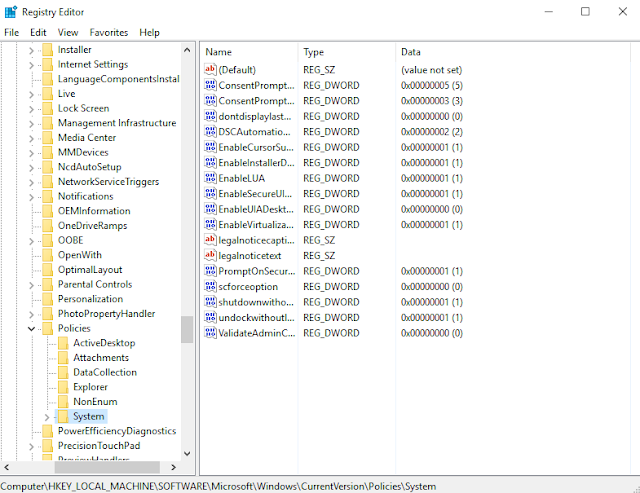Click the DWORD icon beside undockwithoutl...

pos(210,318)
